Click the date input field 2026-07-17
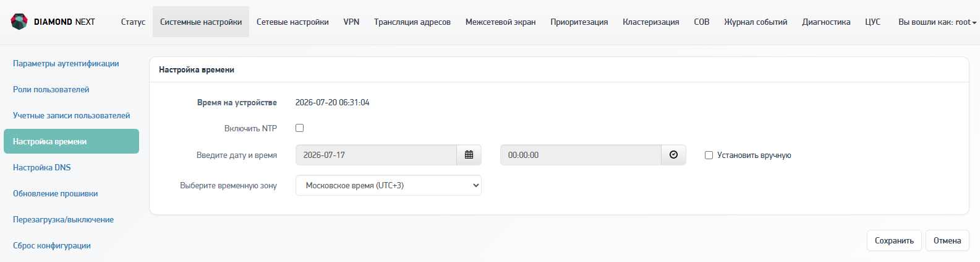Viewport: 980px width, 262px height. [x=376, y=155]
